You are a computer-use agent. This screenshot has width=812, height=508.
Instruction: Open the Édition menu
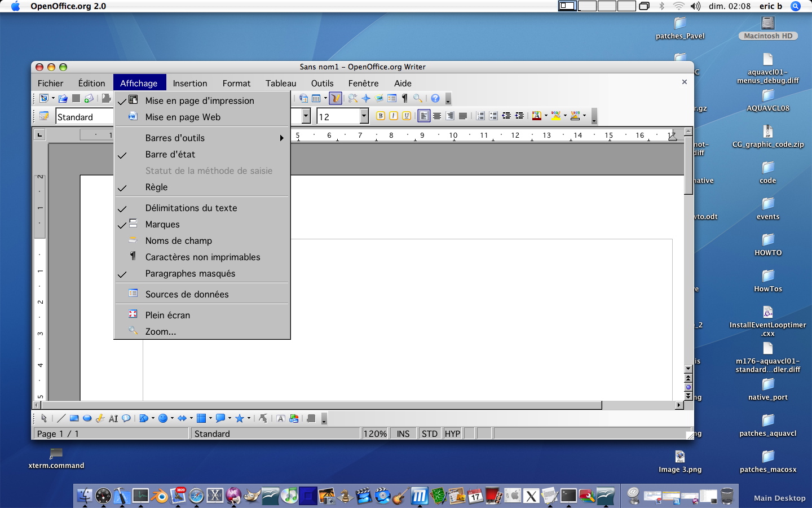[x=91, y=83]
